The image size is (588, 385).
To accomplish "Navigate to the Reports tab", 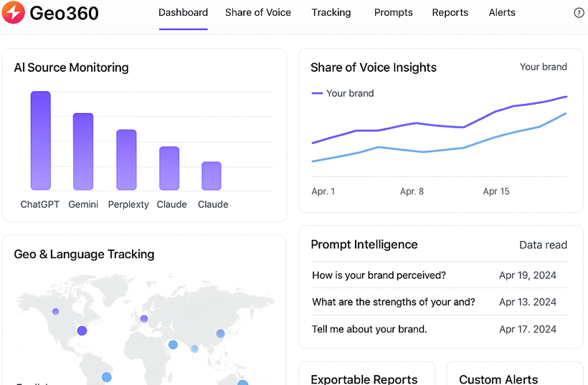I will (450, 13).
